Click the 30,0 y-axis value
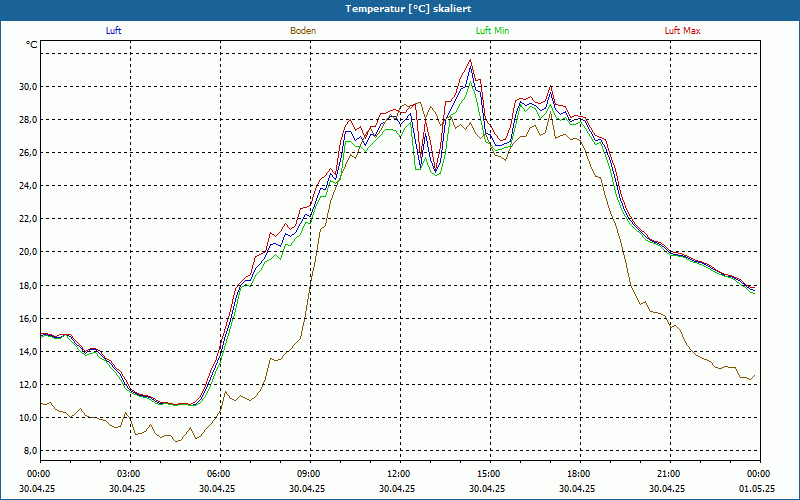 pyautogui.click(x=29, y=87)
